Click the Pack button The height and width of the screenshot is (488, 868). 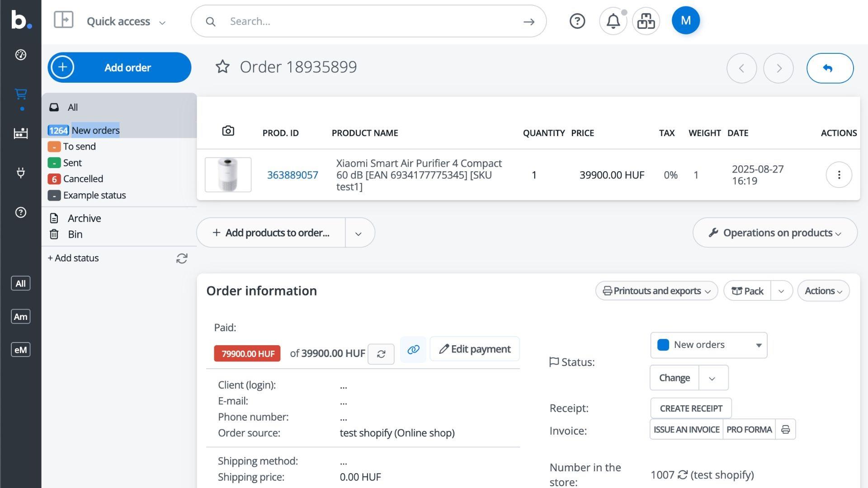pyautogui.click(x=748, y=291)
